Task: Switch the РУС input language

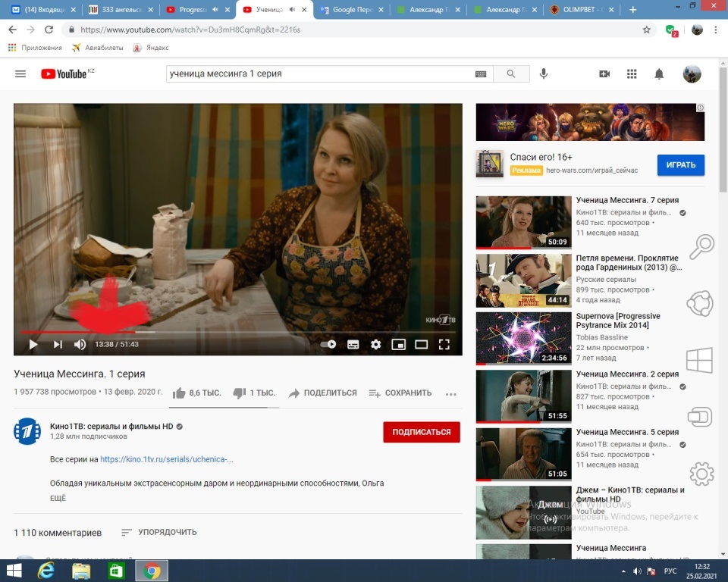Action: [670, 571]
